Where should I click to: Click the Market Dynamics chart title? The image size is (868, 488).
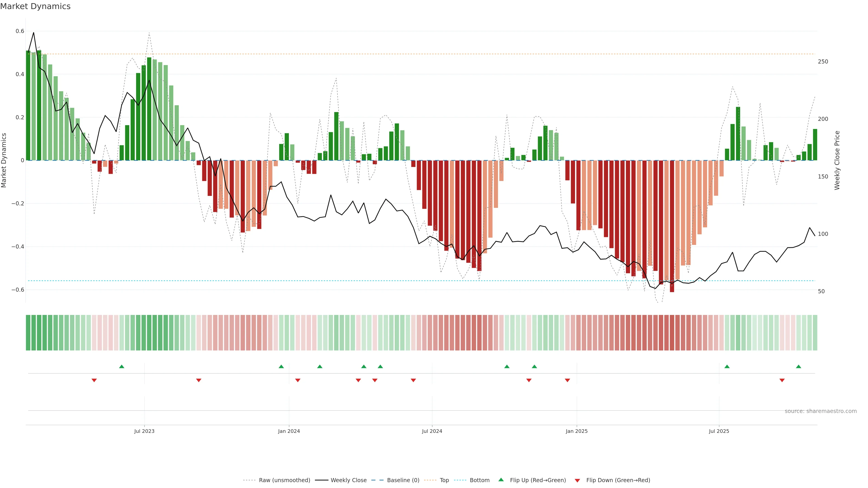click(35, 6)
